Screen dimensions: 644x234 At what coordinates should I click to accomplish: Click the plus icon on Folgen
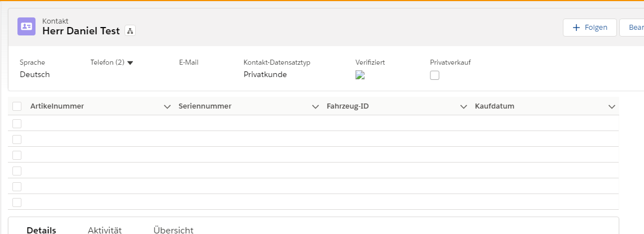click(x=576, y=28)
